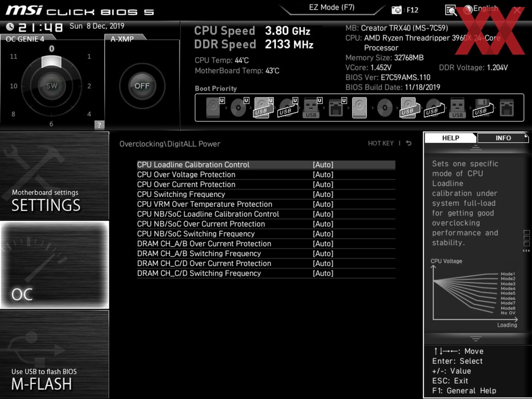
Task: Select the DRAM CH_C/D Over Current Protection row label
Action: pyautogui.click(x=204, y=263)
